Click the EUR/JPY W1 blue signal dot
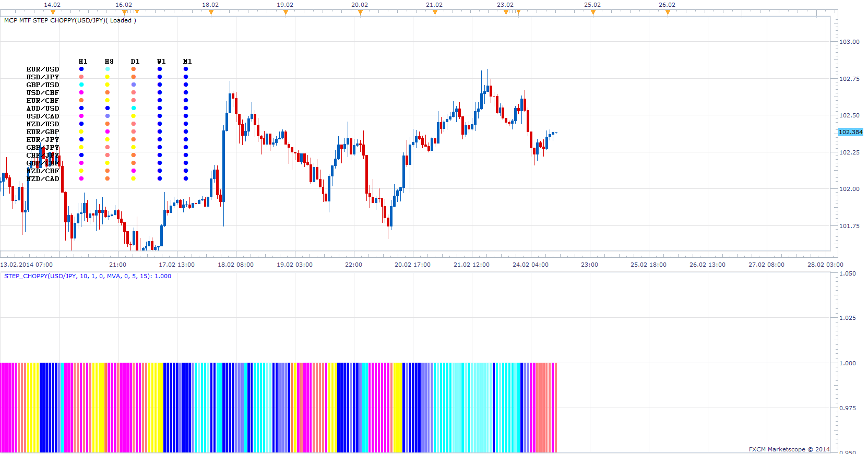The image size is (868, 454). click(x=160, y=139)
